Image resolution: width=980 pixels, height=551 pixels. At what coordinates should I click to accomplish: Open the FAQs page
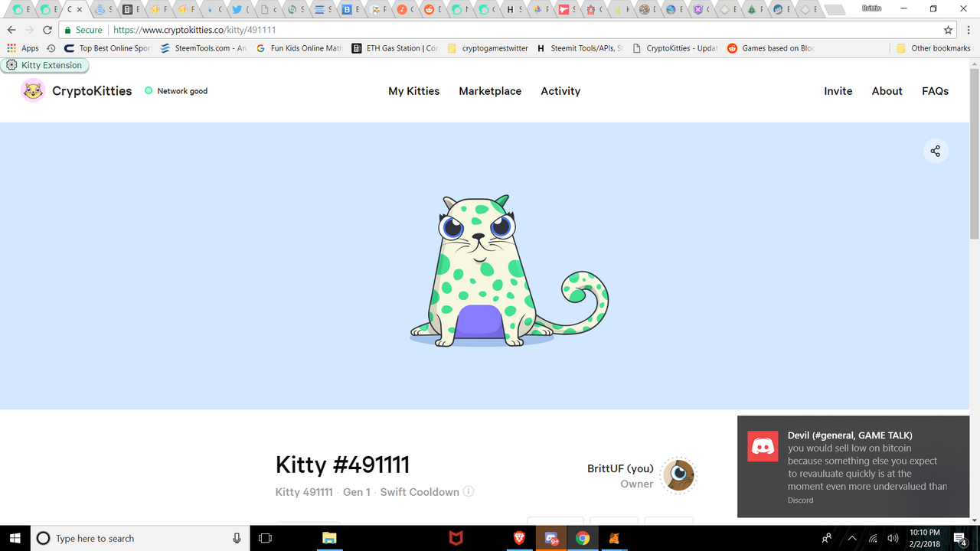pos(935,91)
